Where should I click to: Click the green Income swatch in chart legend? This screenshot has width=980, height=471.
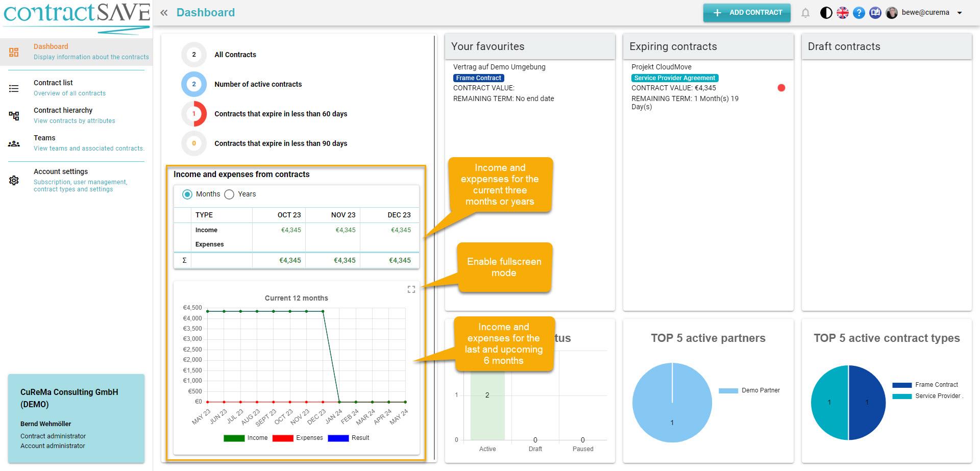(234, 438)
